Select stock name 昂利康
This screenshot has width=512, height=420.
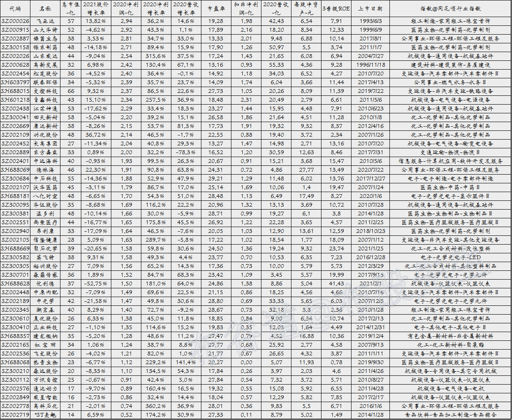coord(45,231)
